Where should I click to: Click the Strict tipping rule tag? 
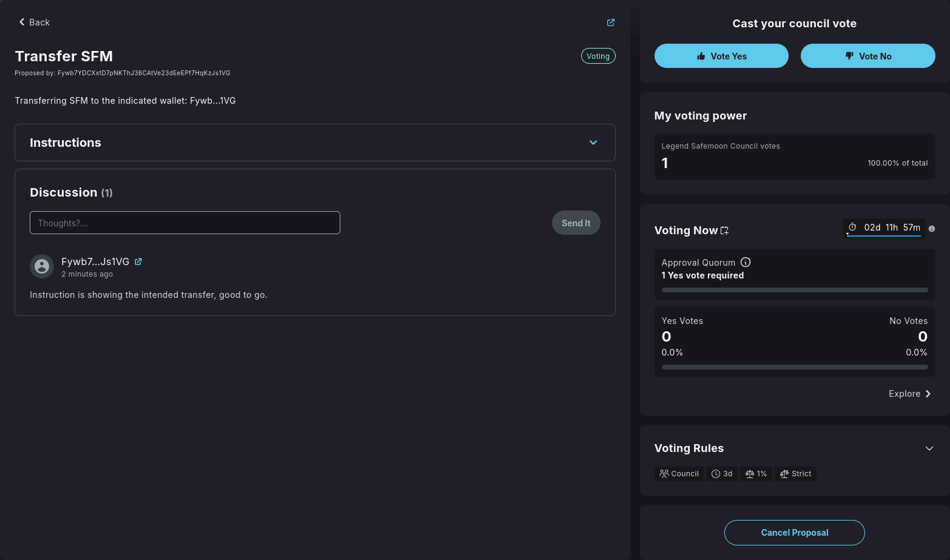click(x=795, y=474)
